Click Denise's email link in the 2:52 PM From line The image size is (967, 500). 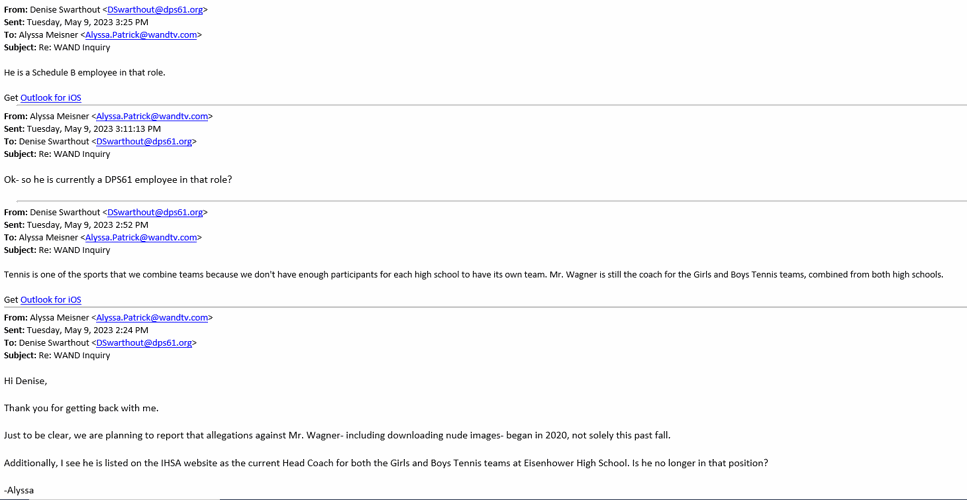(155, 212)
